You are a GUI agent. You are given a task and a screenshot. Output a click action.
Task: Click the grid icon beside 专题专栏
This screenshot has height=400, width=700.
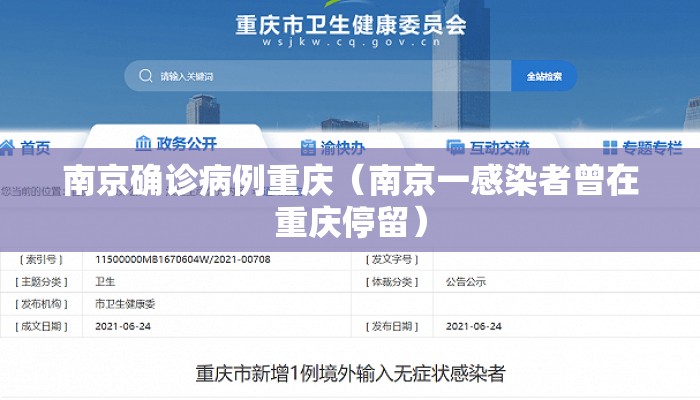click(610, 148)
